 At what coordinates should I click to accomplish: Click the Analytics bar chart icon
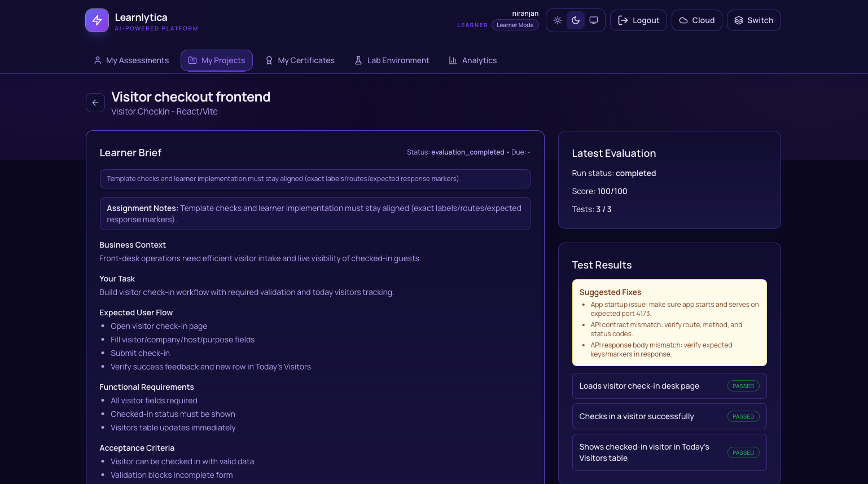pos(453,60)
